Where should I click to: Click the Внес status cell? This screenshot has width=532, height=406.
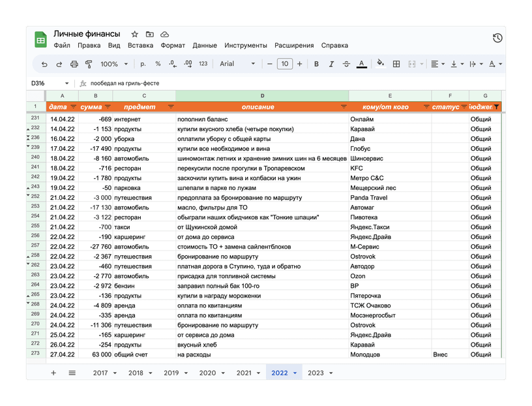point(451,354)
